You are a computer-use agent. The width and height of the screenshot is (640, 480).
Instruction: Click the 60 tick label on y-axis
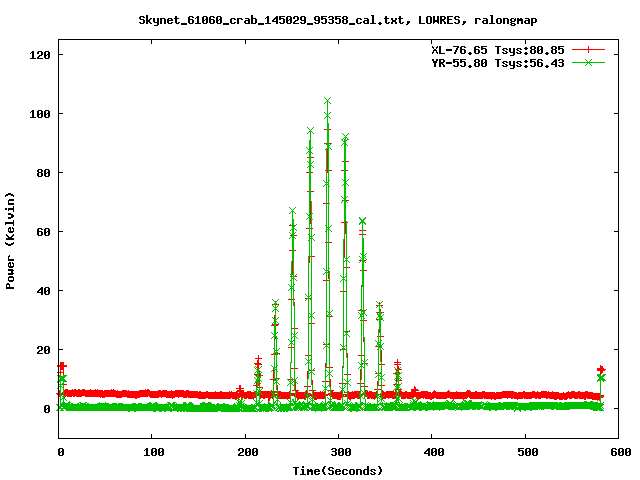[x=43, y=232]
